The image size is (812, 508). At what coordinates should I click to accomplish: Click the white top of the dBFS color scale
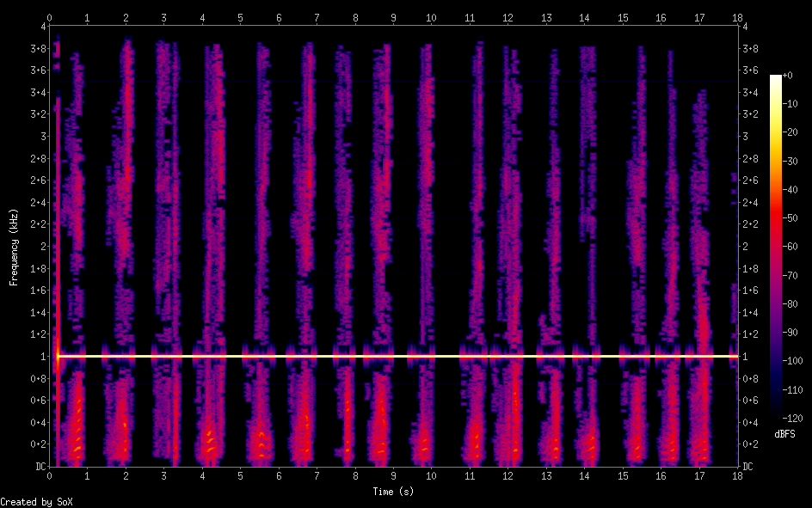[777, 78]
